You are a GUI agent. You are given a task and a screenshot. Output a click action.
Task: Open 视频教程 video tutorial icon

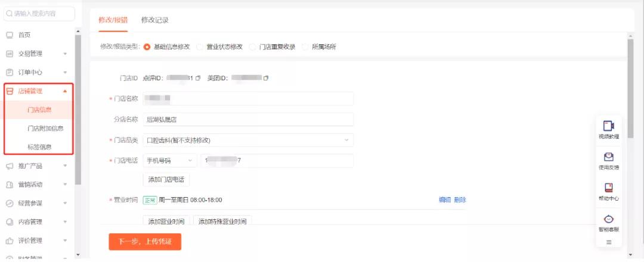click(x=609, y=126)
